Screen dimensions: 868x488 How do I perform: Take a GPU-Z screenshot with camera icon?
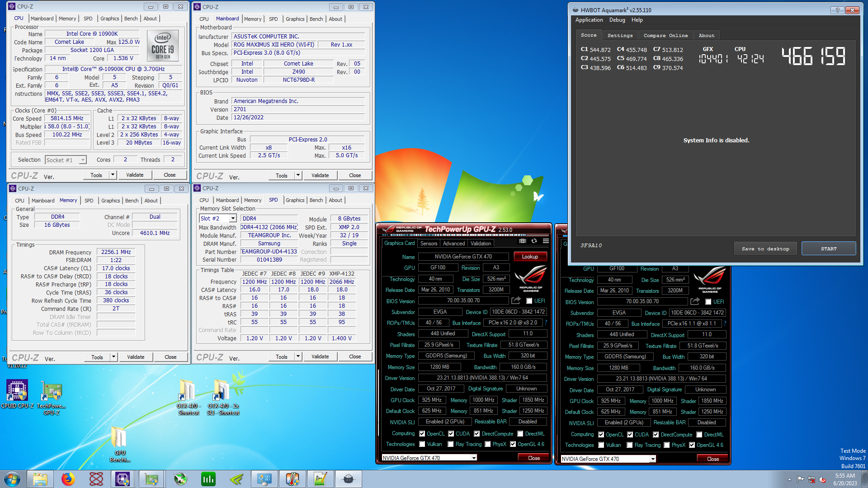(x=523, y=241)
